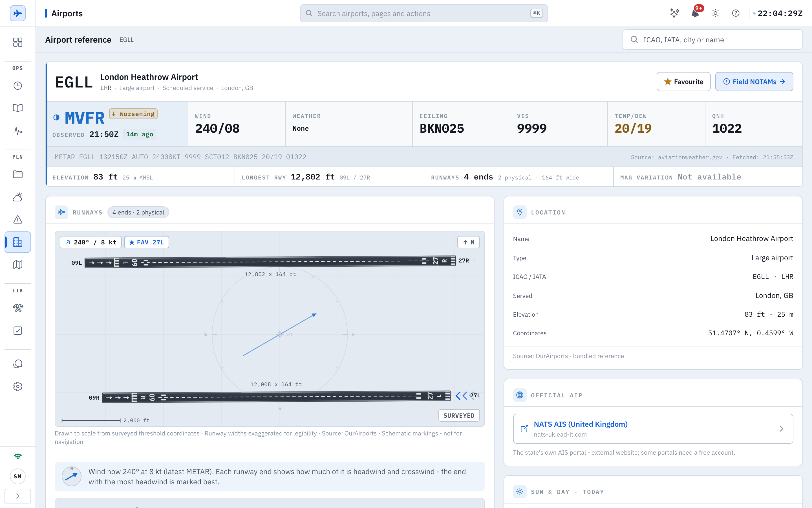Focus the global search airports, pages and actions field
This screenshot has height=508, width=812.
[424, 14]
